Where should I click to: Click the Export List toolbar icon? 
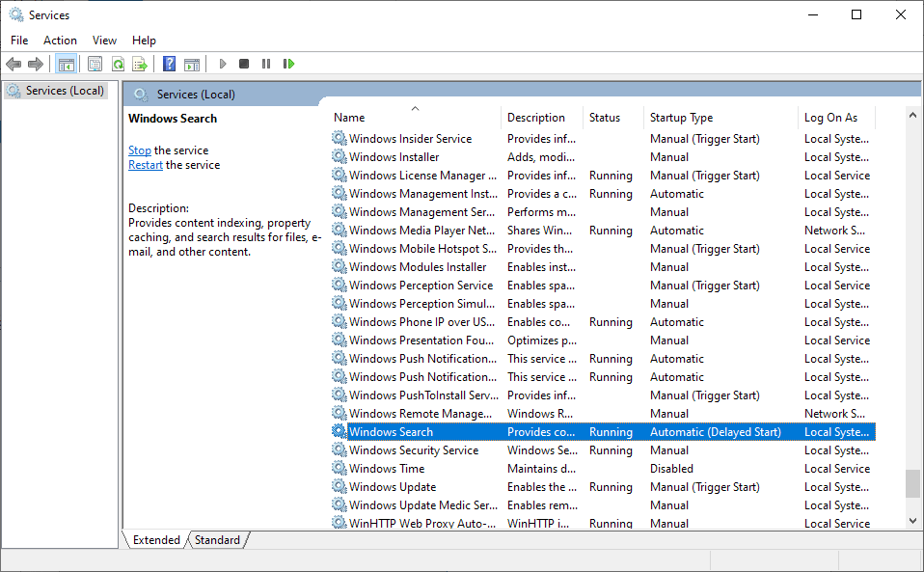(140, 65)
